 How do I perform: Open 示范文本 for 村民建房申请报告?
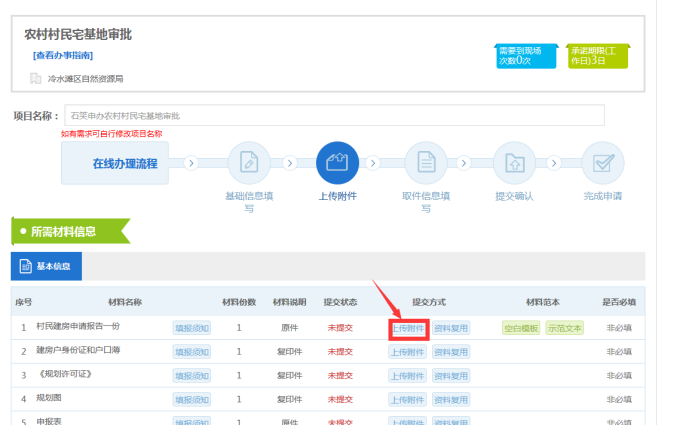click(x=564, y=328)
